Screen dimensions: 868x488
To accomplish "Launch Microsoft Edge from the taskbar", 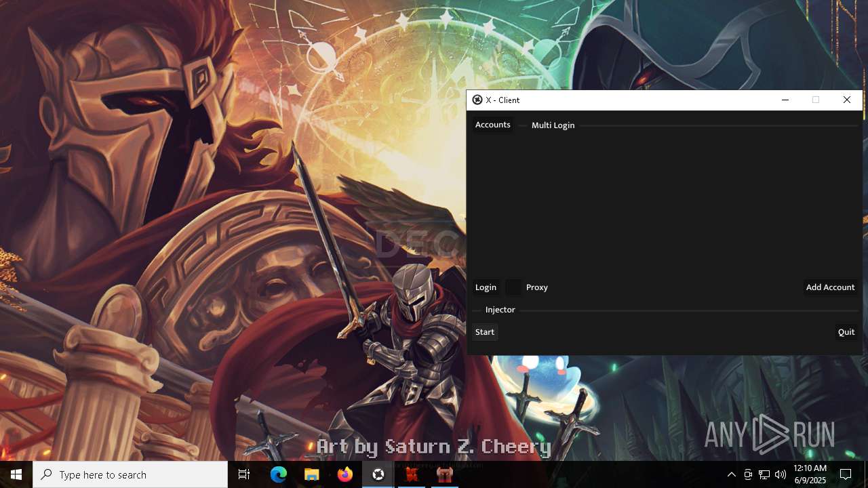I will pos(279,474).
